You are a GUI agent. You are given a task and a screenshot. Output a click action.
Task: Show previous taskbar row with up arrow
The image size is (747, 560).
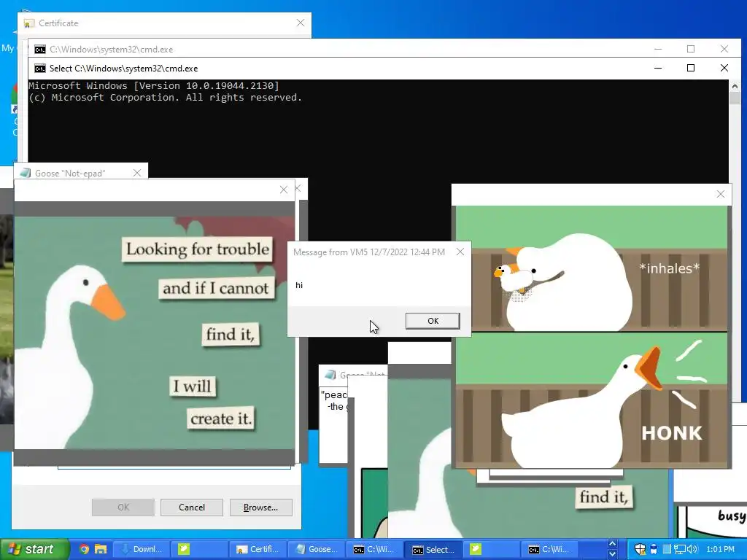click(613, 544)
